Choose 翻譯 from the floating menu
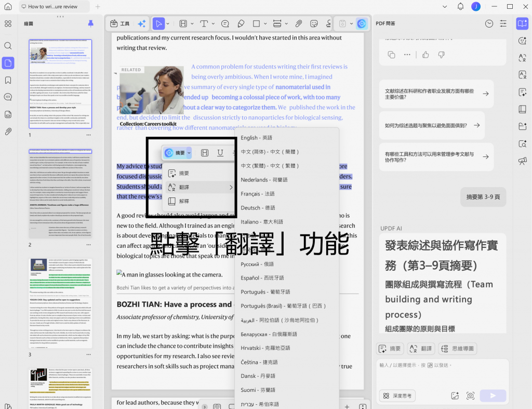532x409 pixels. 199,188
